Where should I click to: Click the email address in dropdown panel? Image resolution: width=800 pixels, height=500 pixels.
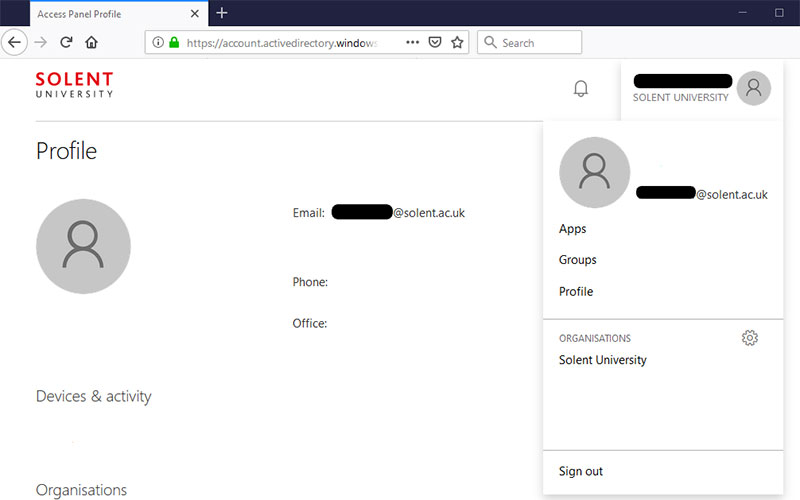tap(702, 193)
